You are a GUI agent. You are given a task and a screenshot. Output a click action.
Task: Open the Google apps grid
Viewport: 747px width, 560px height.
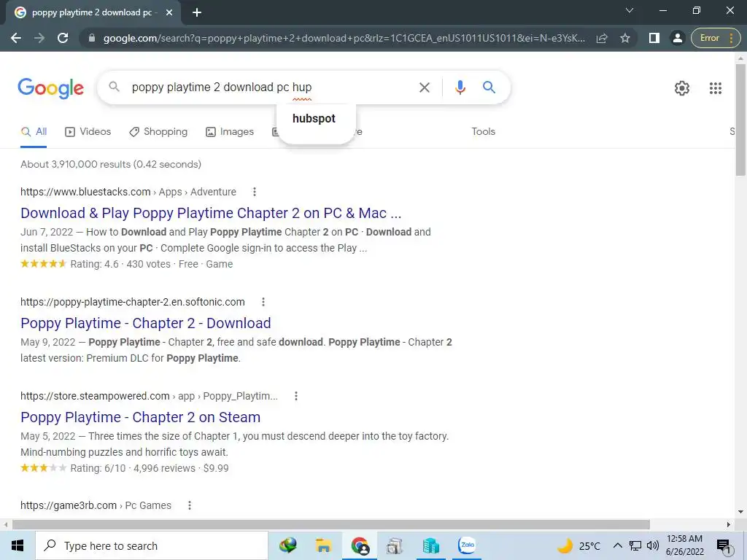(715, 88)
